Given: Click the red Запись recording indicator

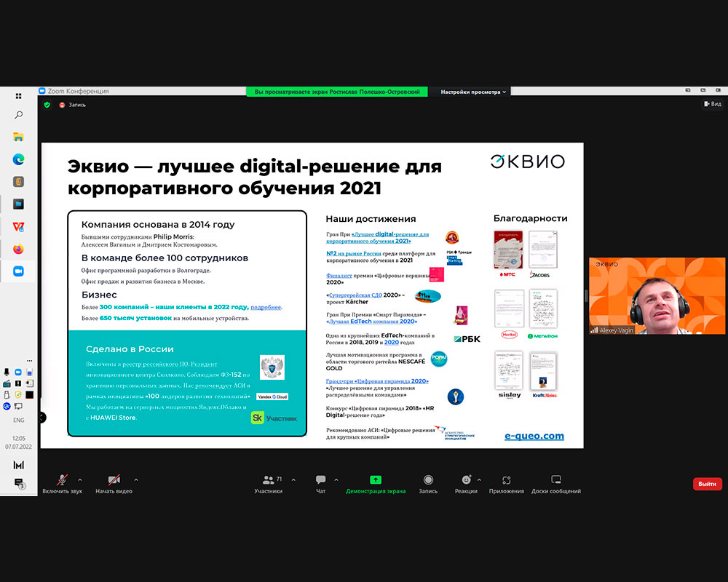Looking at the screenshot, I should [72, 105].
